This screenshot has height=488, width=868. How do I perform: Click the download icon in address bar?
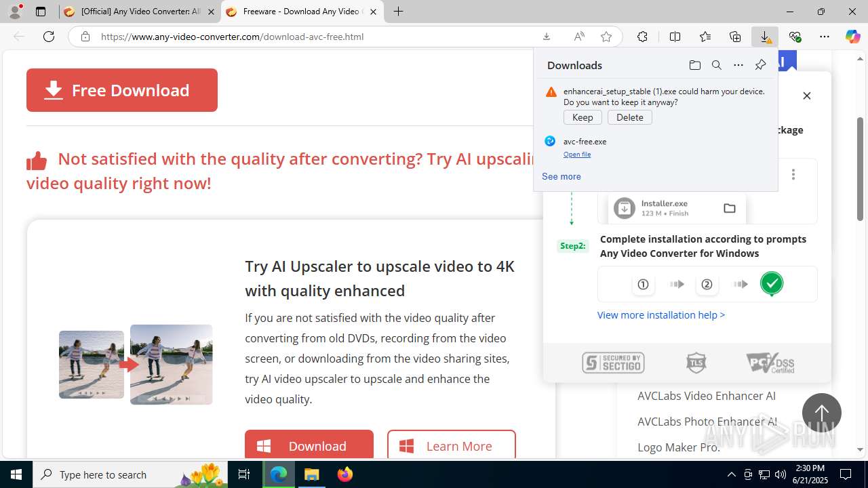[x=547, y=37]
